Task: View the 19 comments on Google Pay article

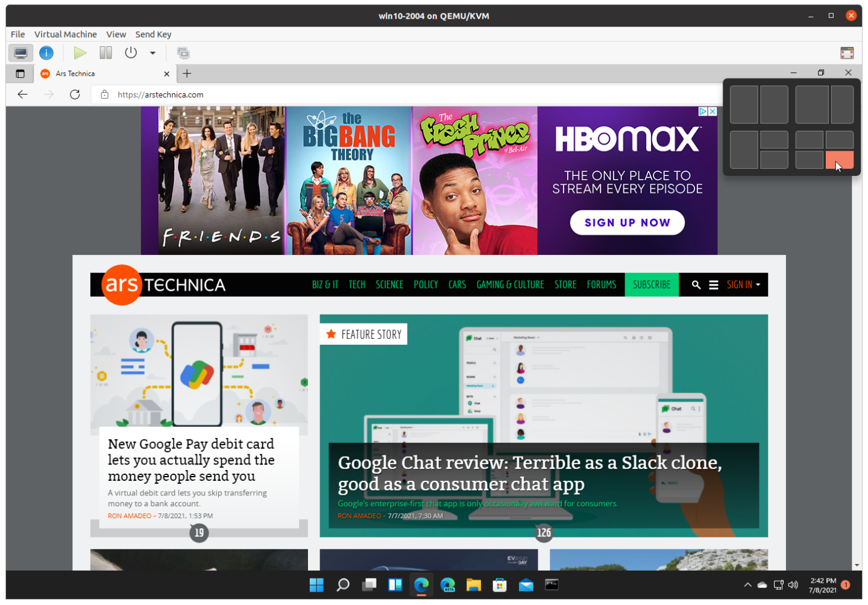Action: (x=199, y=533)
